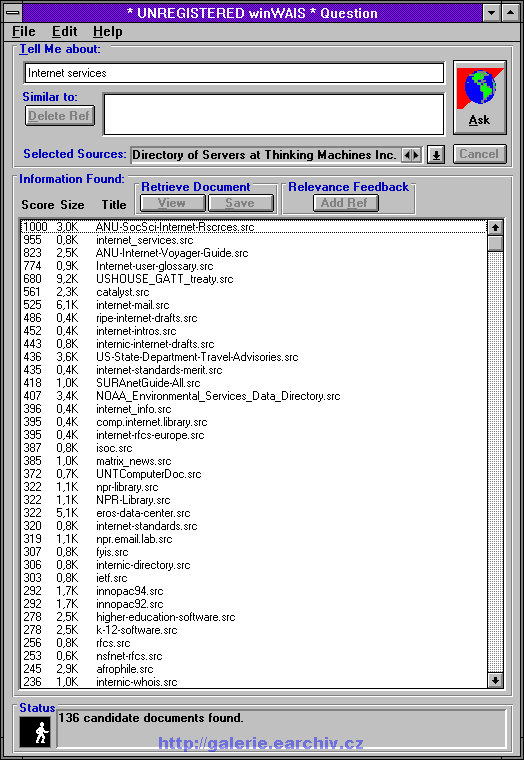This screenshot has height=760, width=524.
Task: Select ANU-Internet-Voyager-Guide.src
Action: [254, 253]
